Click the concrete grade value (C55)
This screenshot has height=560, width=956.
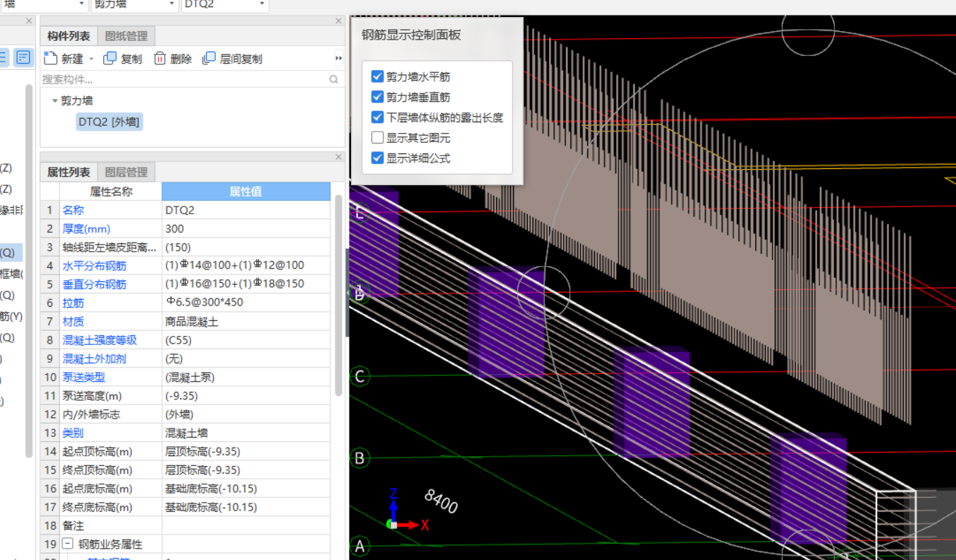click(x=246, y=340)
